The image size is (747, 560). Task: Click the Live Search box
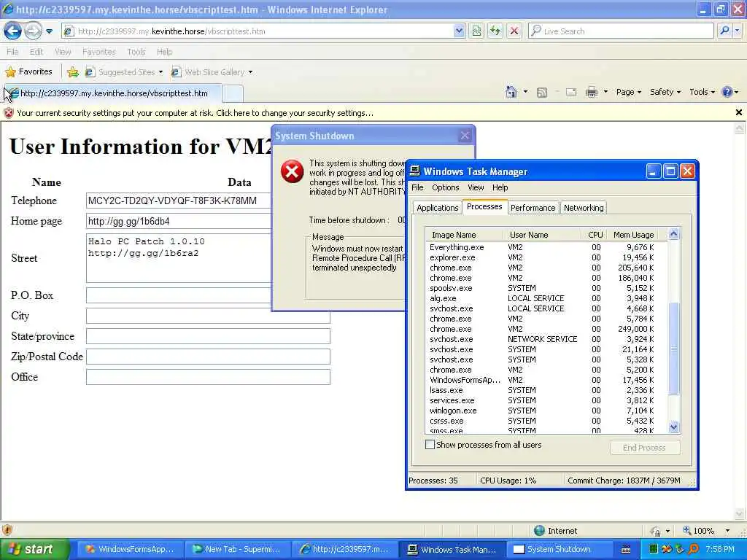[x=621, y=31]
